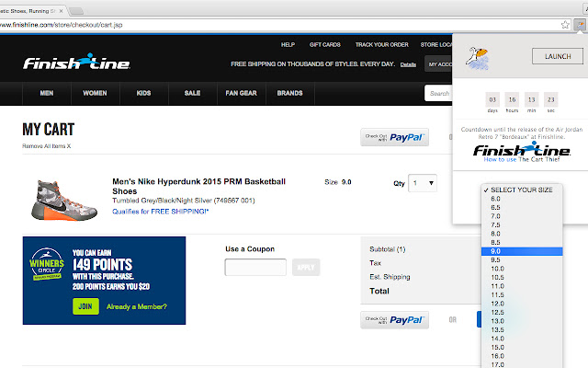Select size 14.0 in the size list

pyautogui.click(x=522, y=339)
